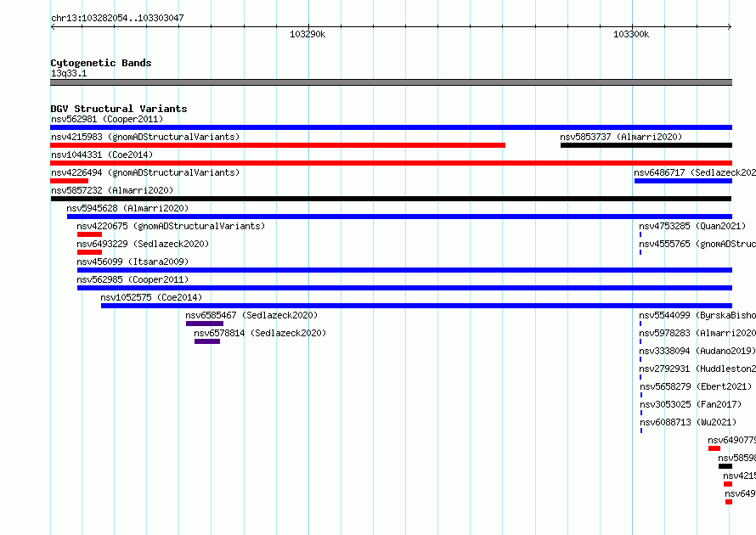Click the blue bar for nsv562981 (Cooper2011)
The width and height of the screenshot is (756, 535).
(391, 127)
